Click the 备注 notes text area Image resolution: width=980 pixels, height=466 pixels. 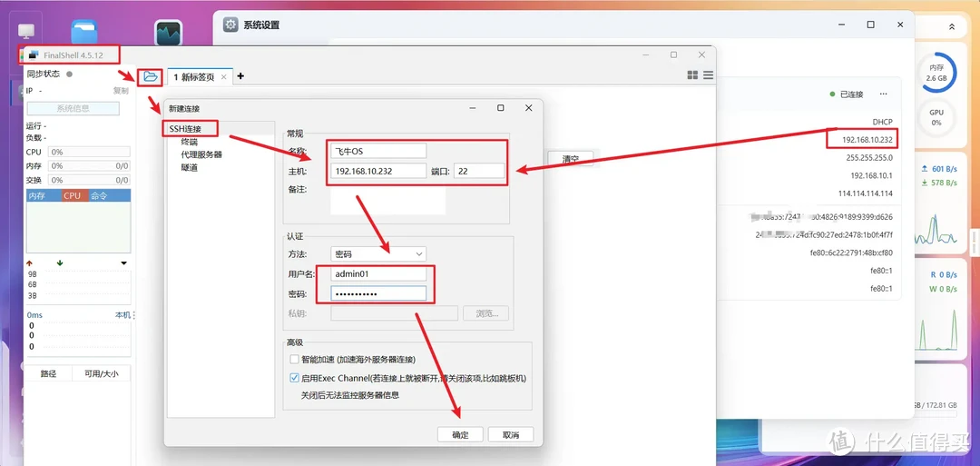387,200
